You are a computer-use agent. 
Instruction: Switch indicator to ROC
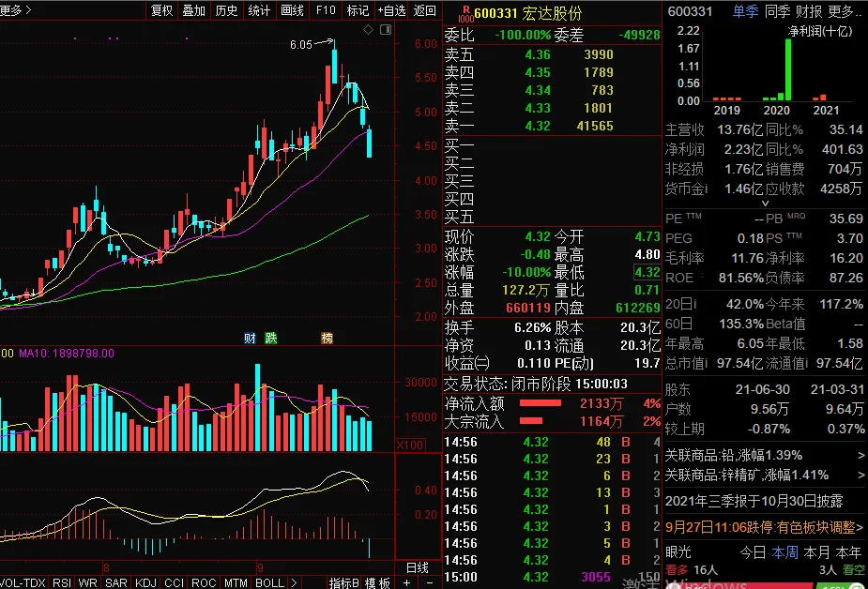point(204,583)
